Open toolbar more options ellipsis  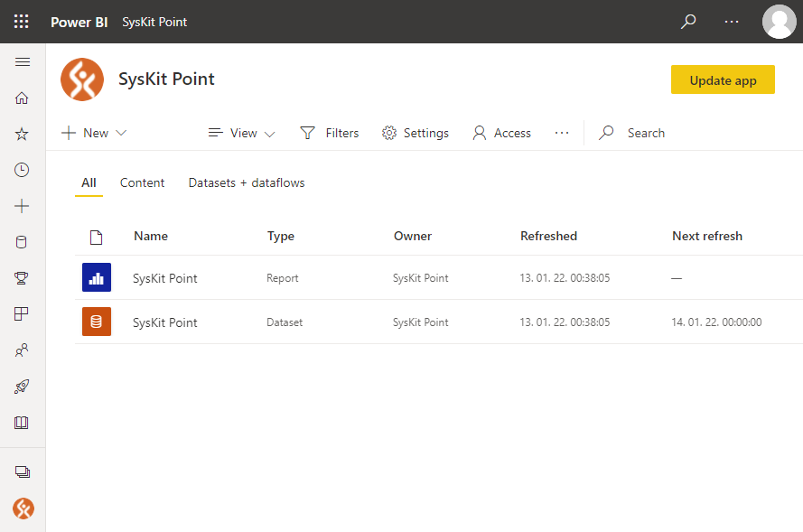562,133
